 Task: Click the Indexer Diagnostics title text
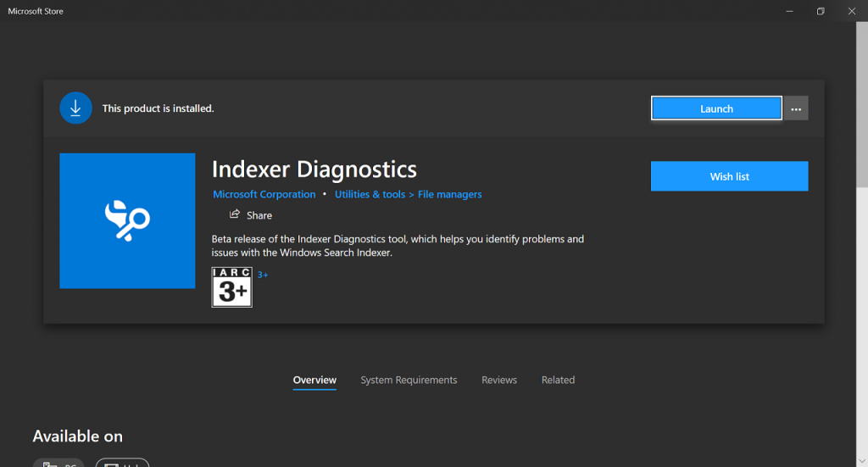tap(314, 170)
